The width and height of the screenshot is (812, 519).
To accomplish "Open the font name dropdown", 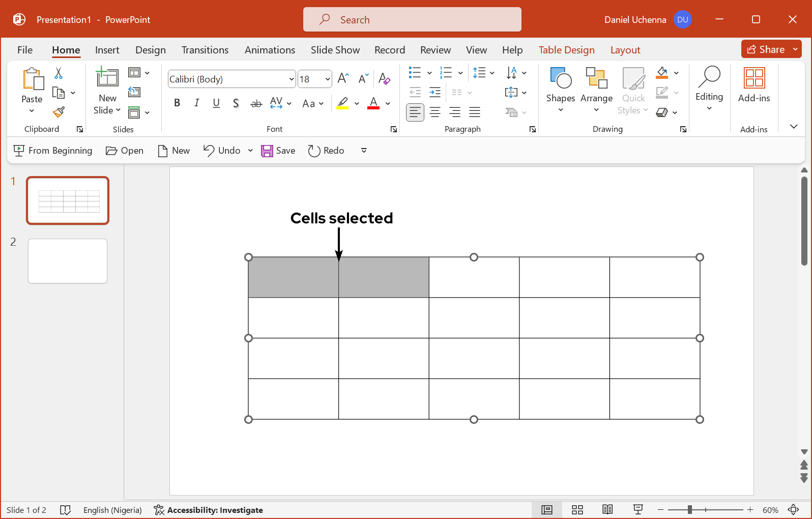I will (x=291, y=79).
